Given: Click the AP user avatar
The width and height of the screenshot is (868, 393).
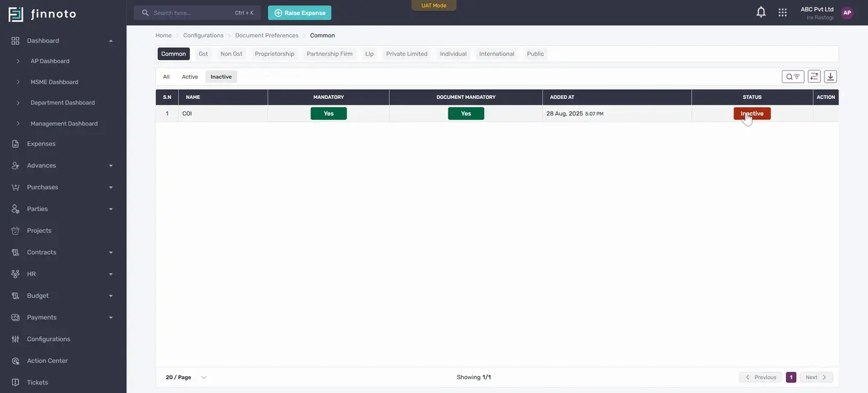Looking at the screenshot, I should pyautogui.click(x=847, y=13).
